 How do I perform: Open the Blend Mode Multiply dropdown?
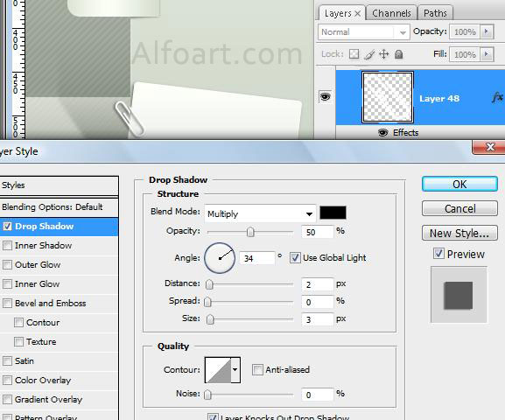260,213
